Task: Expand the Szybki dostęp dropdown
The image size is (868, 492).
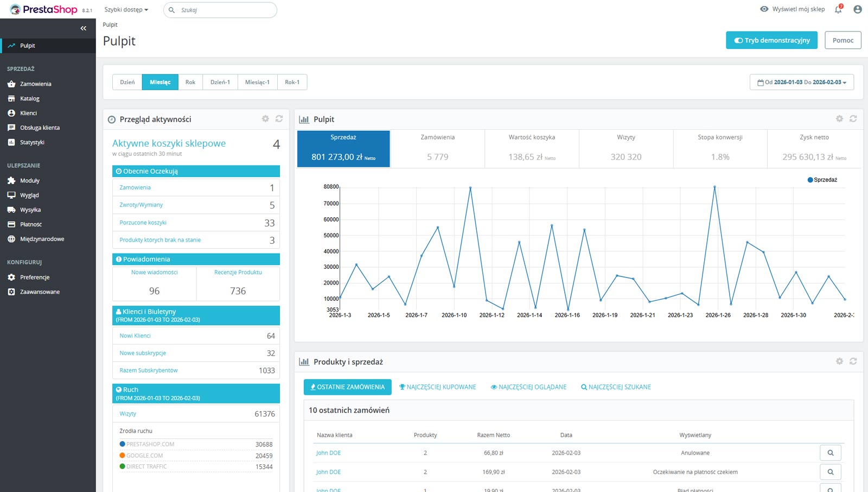Action: click(126, 10)
